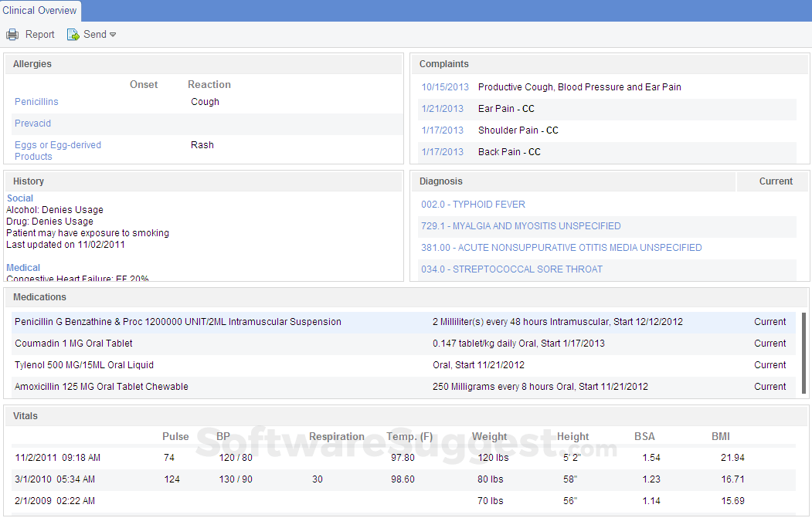Viewport: 812px width, 518px height.
Task: Open the 10/15/2013 complaint date link
Action: tap(445, 87)
